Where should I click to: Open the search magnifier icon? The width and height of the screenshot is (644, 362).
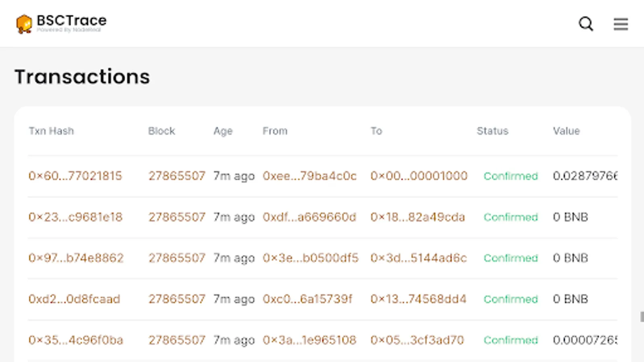[x=586, y=24]
